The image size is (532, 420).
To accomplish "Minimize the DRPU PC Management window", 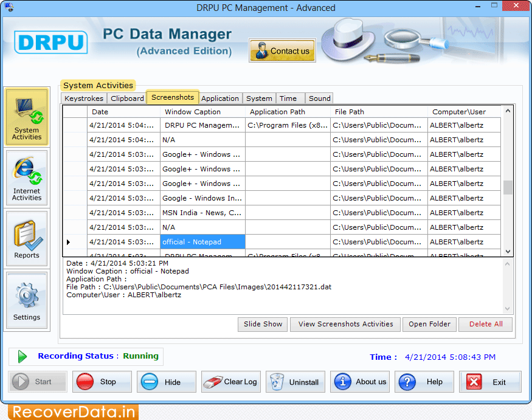I will 478,6.
